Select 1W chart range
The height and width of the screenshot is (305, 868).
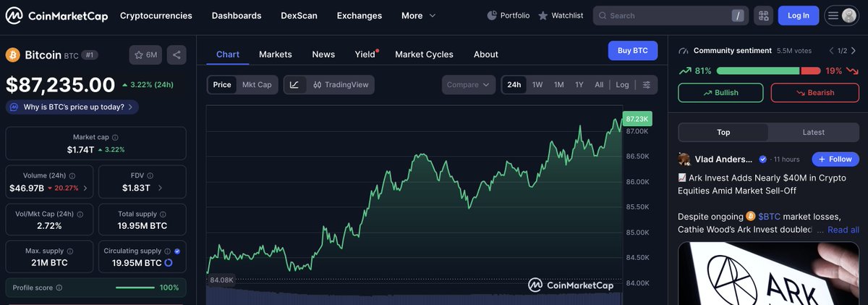(537, 85)
